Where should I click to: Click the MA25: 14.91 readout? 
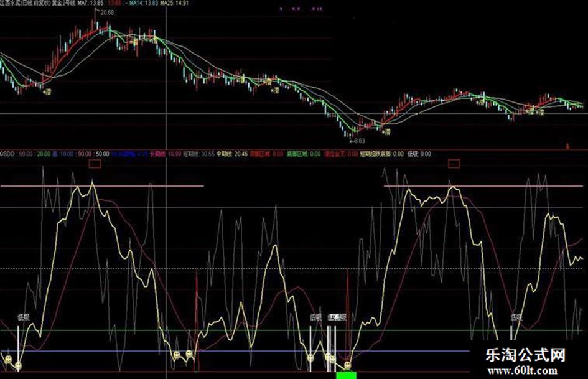(174, 3)
